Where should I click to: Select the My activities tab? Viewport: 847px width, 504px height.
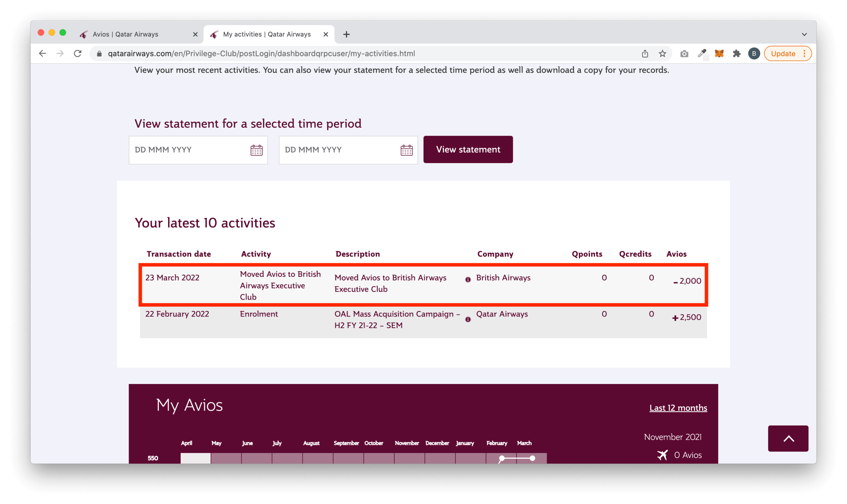[268, 34]
